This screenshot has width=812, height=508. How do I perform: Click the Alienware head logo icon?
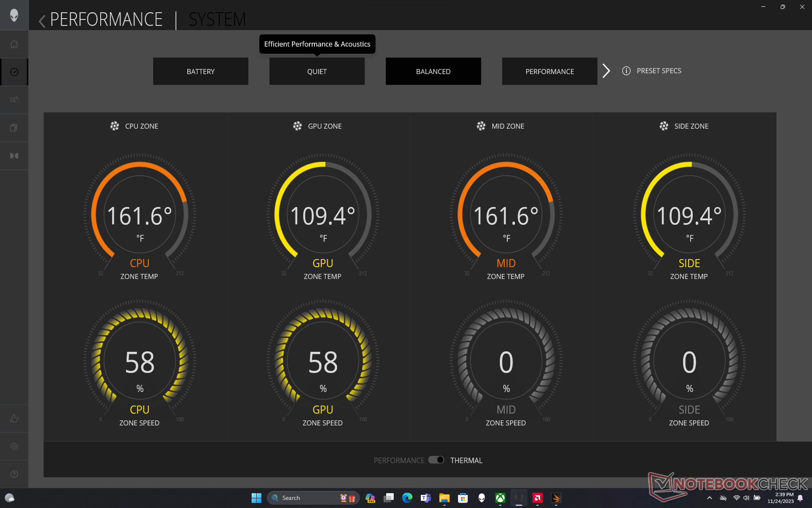tap(14, 15)
